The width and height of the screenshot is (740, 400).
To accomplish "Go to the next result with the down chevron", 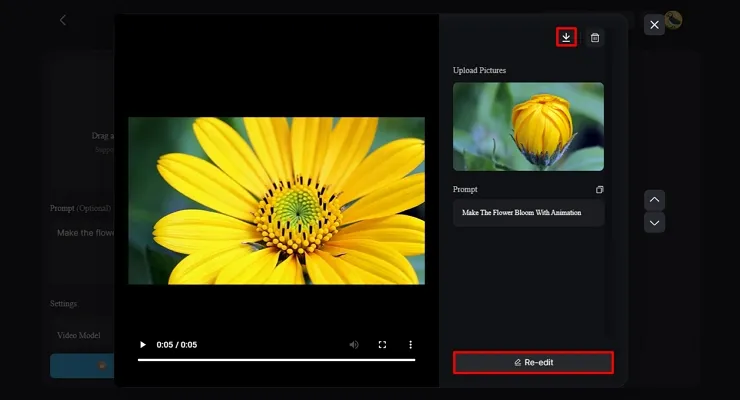I will (654, 222).
